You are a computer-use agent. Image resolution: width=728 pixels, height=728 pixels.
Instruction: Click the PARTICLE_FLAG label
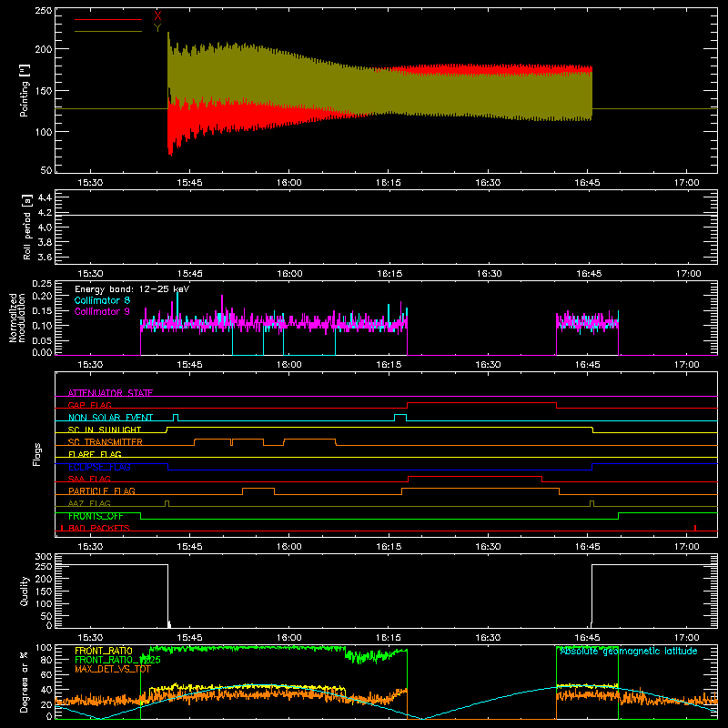point(102,491)
